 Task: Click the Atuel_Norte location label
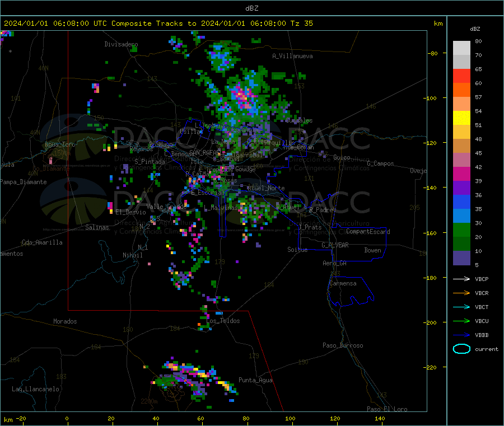point(266,188)
